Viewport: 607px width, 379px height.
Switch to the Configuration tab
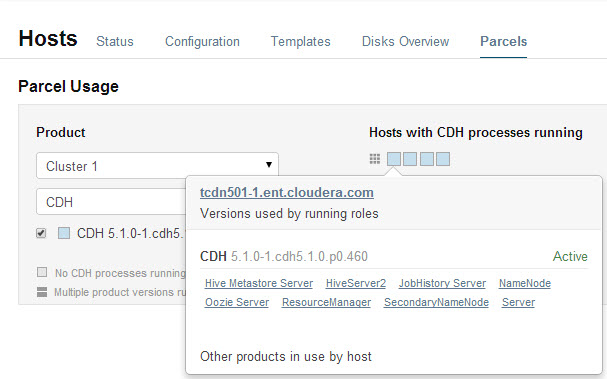[x=202, y=41]
